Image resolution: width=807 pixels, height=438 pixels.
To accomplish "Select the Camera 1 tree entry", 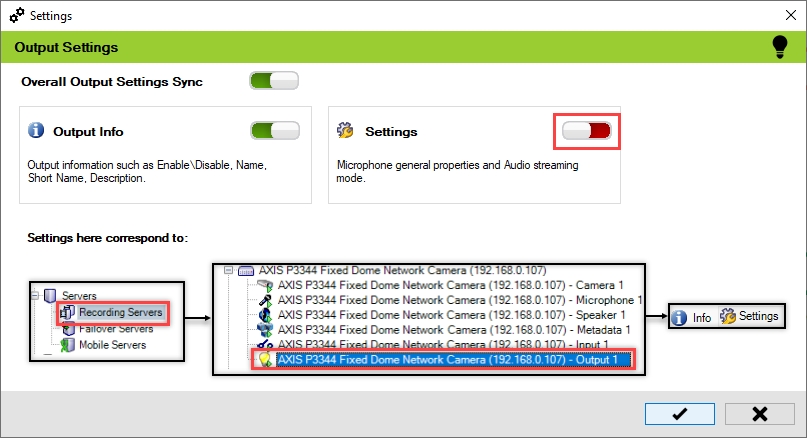I will coord(454,285).
